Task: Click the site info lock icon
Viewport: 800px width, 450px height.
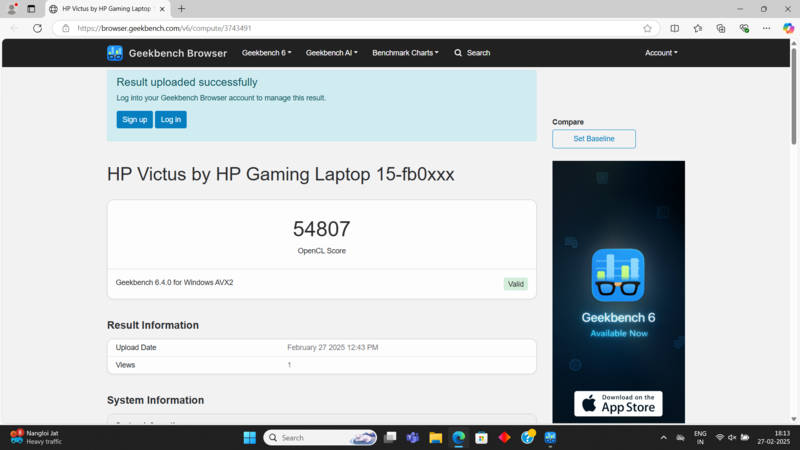Action: pos(66,28)
